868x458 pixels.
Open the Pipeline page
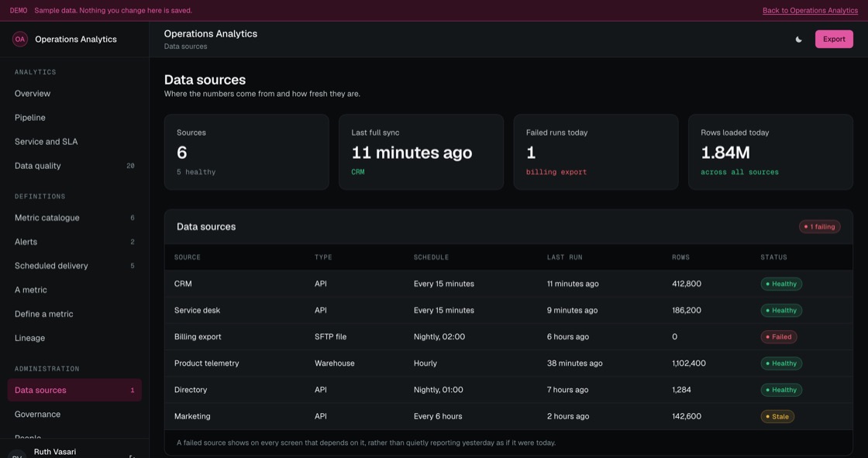(74, 118)
